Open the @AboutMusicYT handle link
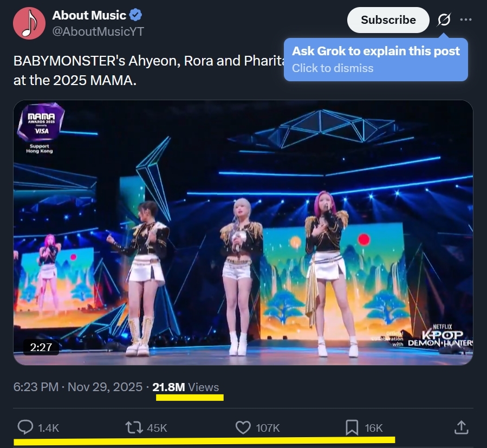The image size is (487, 448). coord(98,31)
